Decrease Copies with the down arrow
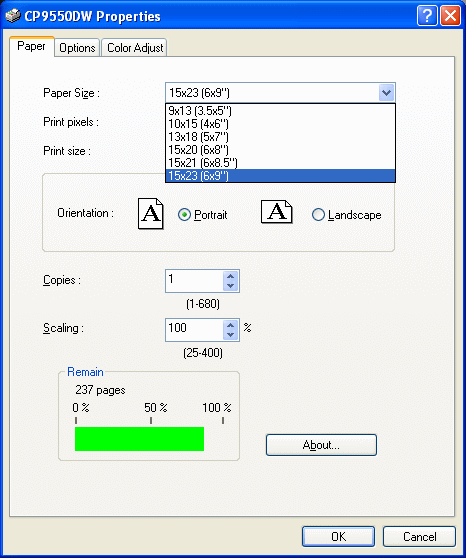The image size is (466, 558). coord(231,286)
